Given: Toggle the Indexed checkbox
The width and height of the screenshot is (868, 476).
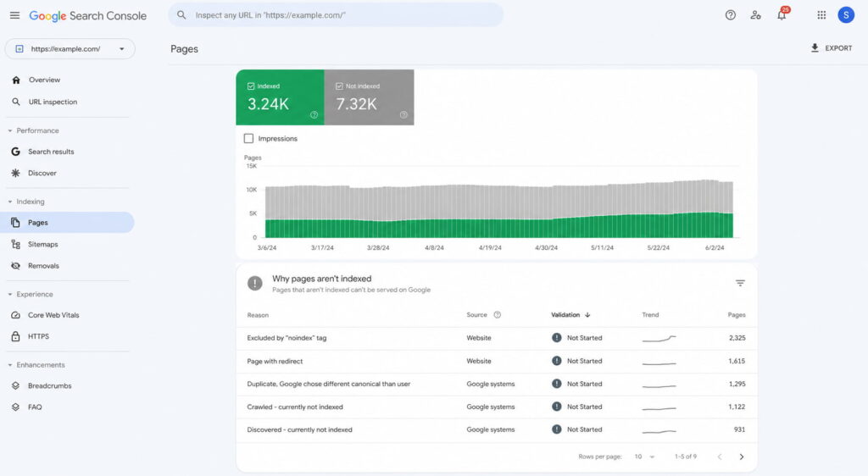Looking at the screenshot, I should click(x=251, y=86).
